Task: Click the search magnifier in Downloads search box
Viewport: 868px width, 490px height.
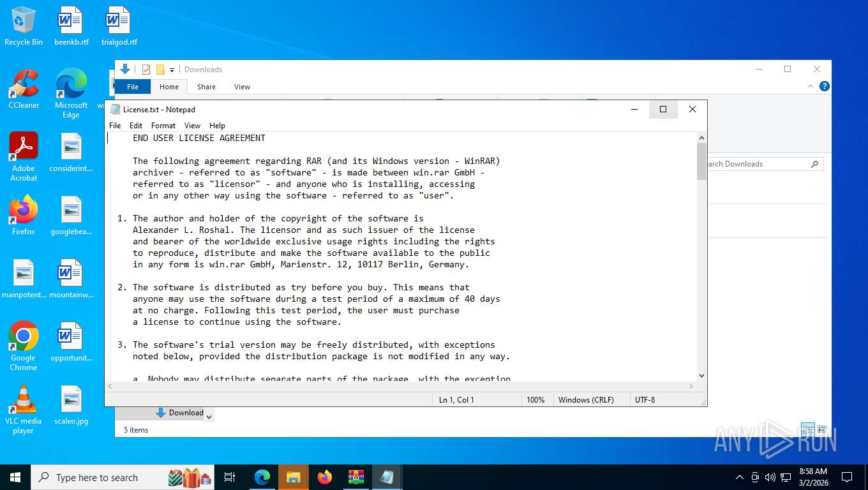Action: tap(814, 164)
